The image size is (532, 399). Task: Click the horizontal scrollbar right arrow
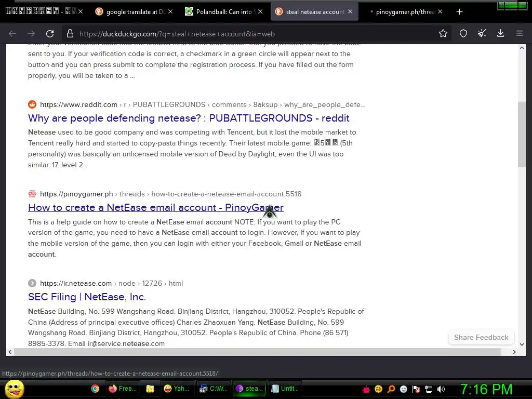[x=514, y=352]
